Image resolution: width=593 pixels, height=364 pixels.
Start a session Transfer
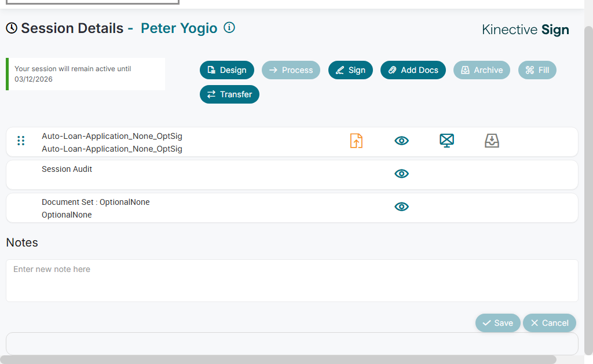(x=229, y=94)
